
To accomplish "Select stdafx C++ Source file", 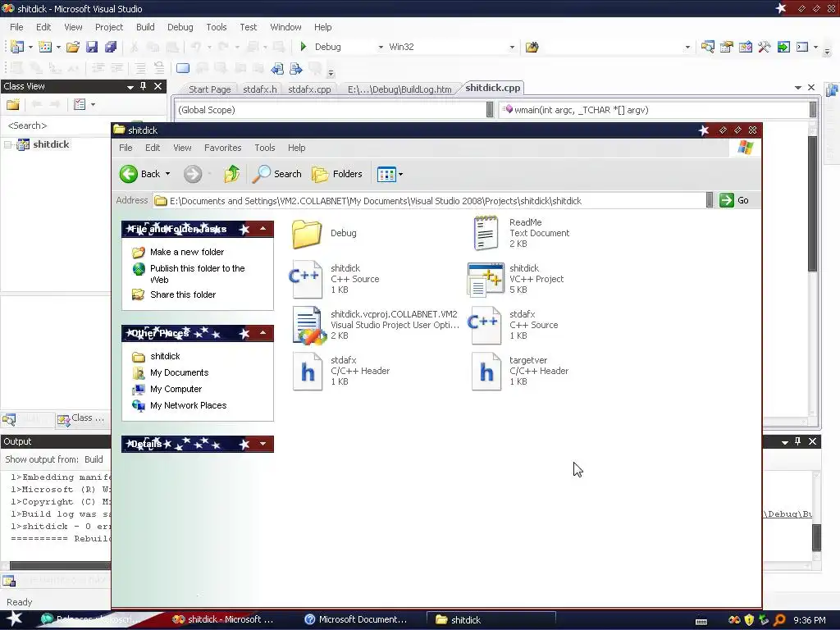I will 514,325.
